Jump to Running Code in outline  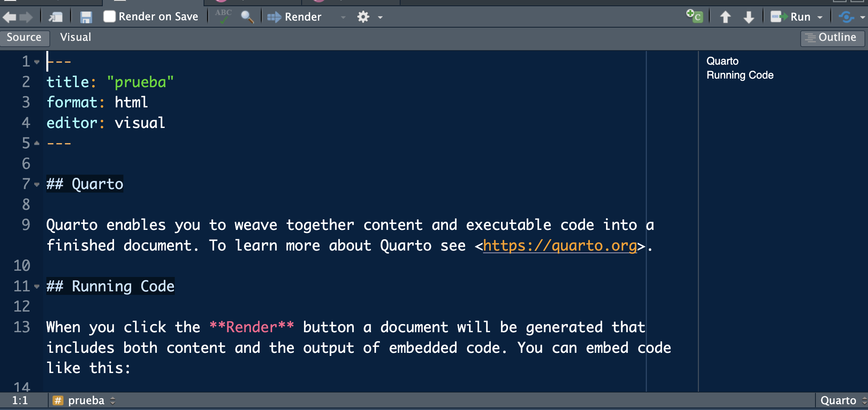740,75
